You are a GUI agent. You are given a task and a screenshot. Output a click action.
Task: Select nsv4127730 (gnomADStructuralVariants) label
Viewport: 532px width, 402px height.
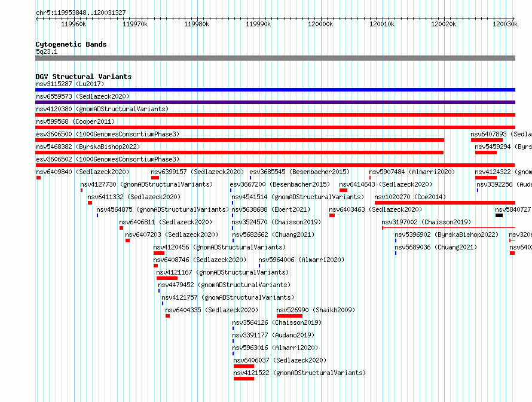click(146, 184)
